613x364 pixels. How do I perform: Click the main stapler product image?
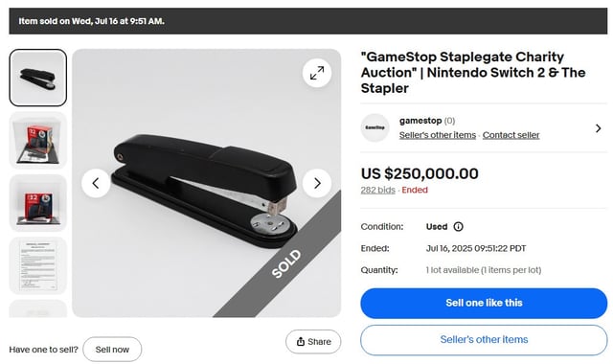tap(207, 183)
